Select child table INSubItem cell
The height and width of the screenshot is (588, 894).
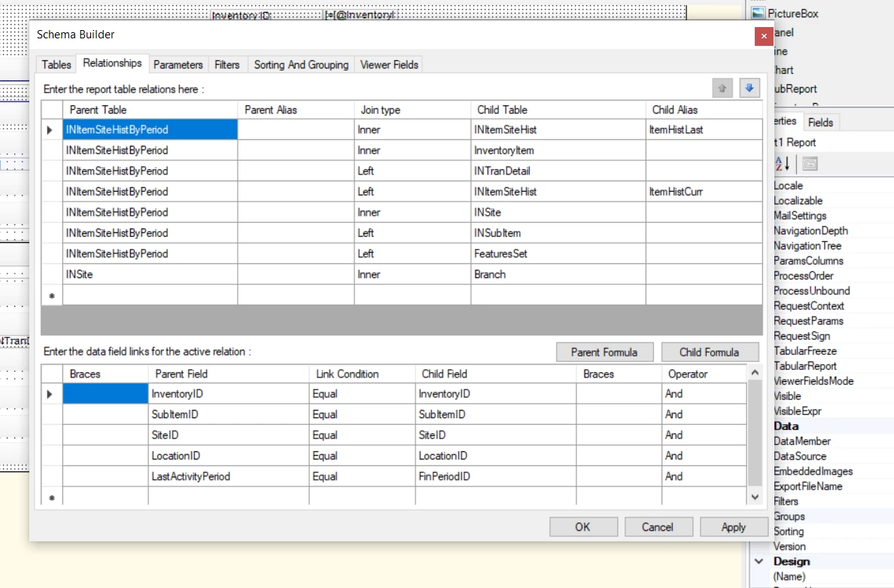click(x=558, y=232)
